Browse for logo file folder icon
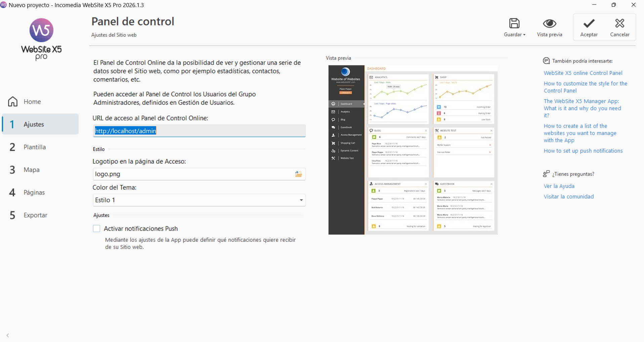The image size is (644, 342). click(x=298, y=174)
